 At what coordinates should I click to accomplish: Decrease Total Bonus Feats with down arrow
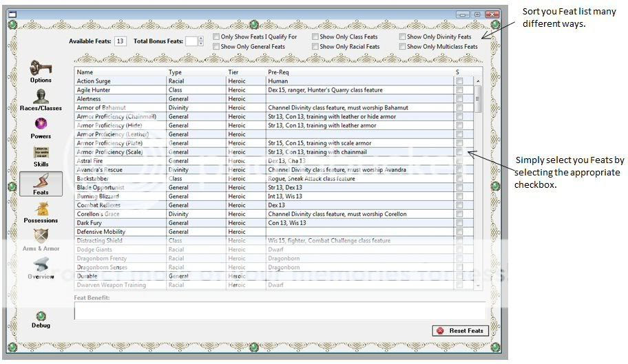pos(200,43)
